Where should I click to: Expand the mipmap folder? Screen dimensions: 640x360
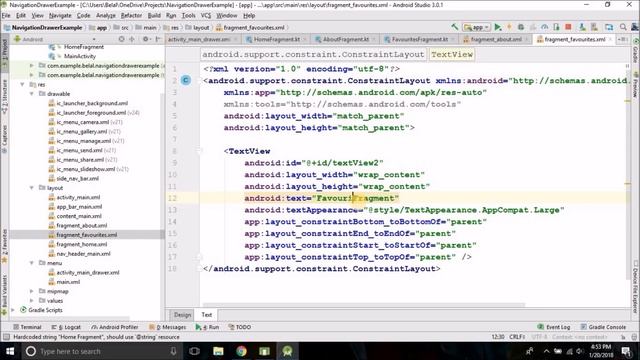[31, 291]
